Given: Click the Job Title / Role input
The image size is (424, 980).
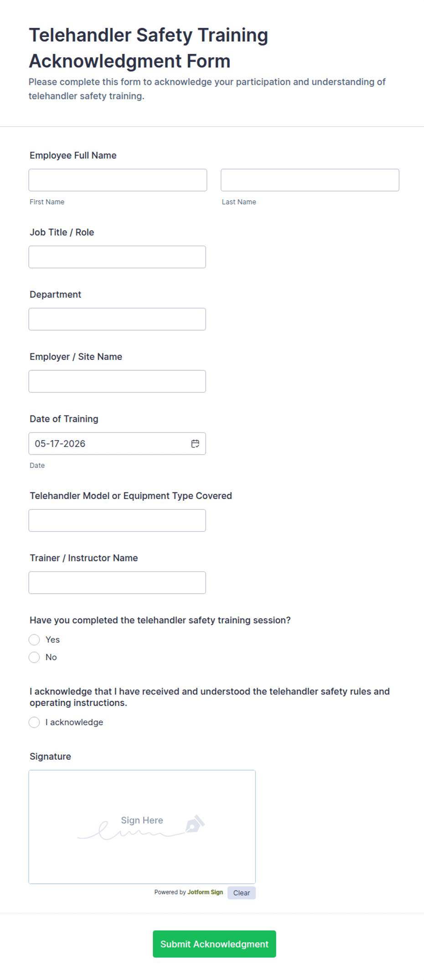Looking at the screenshot, I should (x=117, y=257).
